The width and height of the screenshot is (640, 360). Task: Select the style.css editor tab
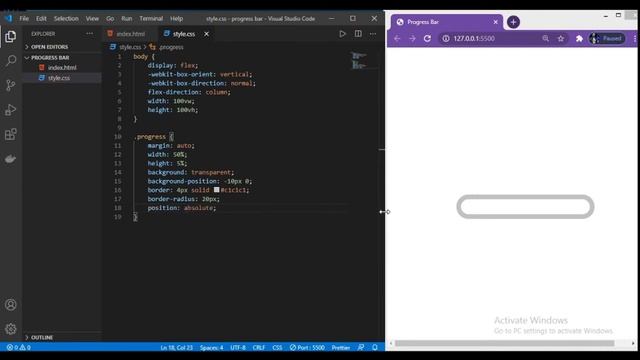point(184,34)
